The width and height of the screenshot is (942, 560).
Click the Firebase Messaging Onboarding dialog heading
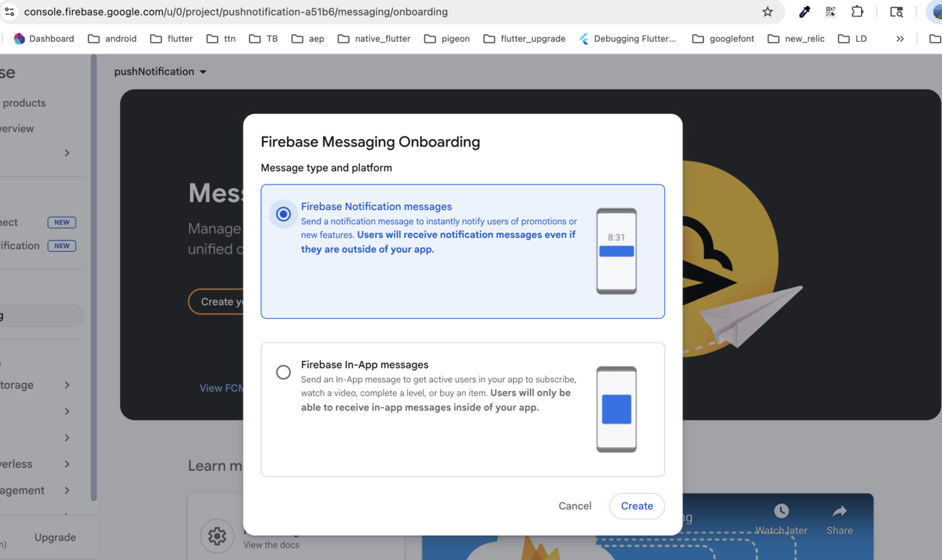pyautogui.click(x=370, y=142)
